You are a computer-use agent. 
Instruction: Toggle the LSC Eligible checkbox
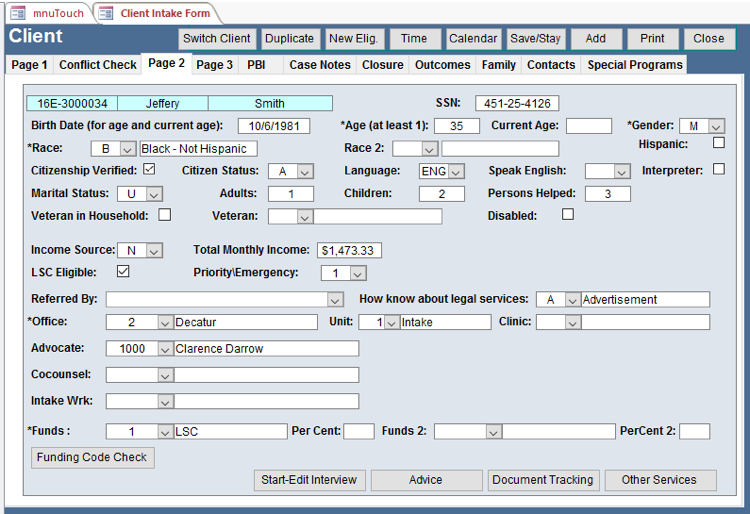[x=123, y=271]
